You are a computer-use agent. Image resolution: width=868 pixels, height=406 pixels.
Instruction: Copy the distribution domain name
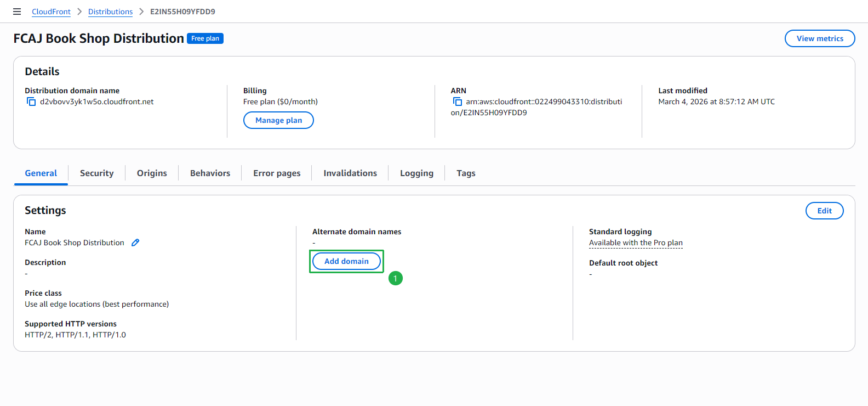click(x=31, y=101)
